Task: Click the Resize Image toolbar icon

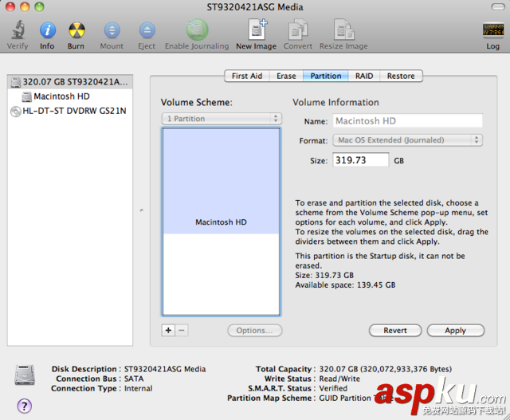Action: pyautogui.click(x=343, y=29)
